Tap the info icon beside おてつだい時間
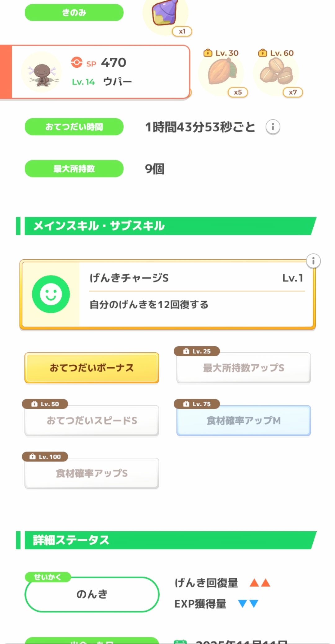The height and width of the screenshot is (644, 335). (x=273, y=127)
